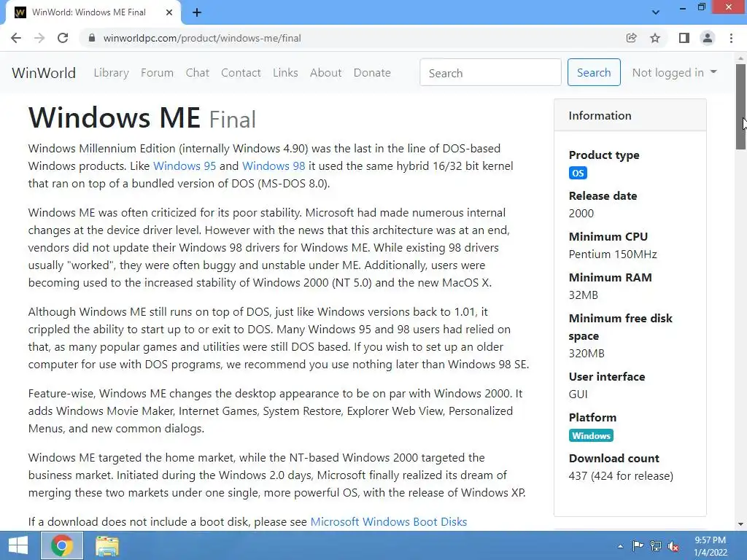Click the page vertical scrollbar thumb
This screenshot has height=560, width=747.
[x=740, y=106]
